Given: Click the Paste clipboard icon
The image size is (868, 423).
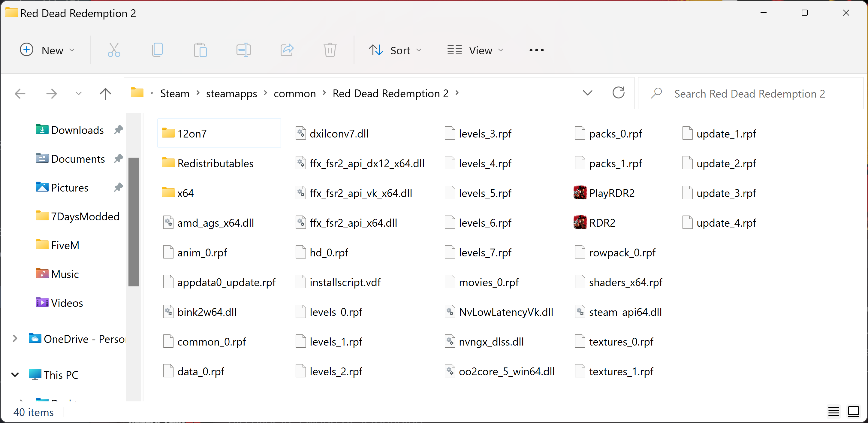Looking at the screenshot, I should pyautogui.click(x=200, y=50).
